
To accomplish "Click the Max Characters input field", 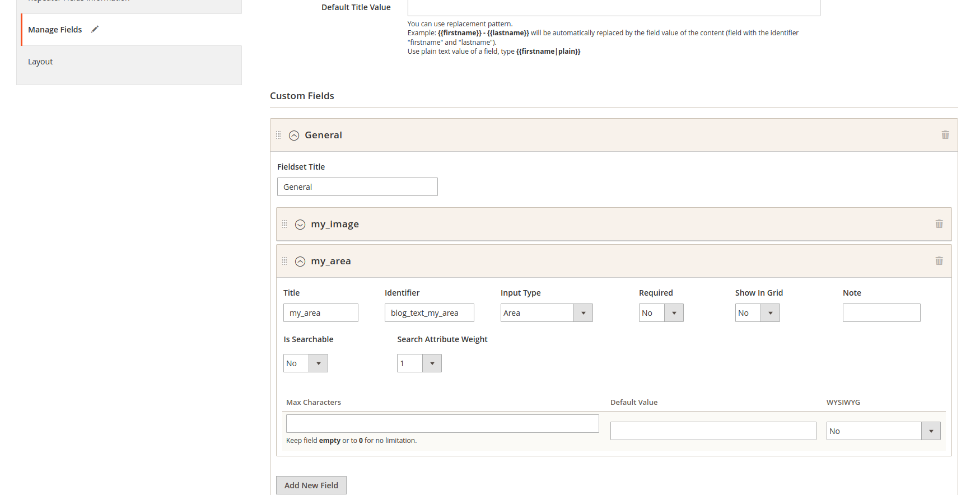I will click(x=442, y=424).
